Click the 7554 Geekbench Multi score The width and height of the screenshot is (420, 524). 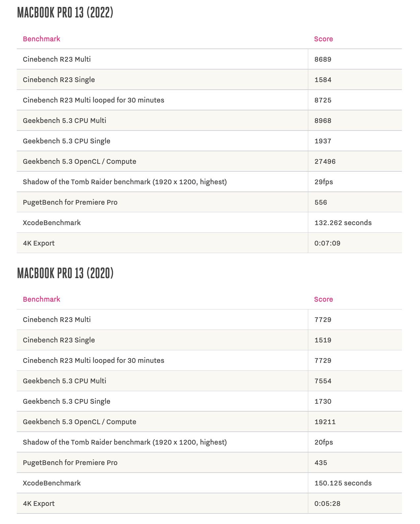323,381
